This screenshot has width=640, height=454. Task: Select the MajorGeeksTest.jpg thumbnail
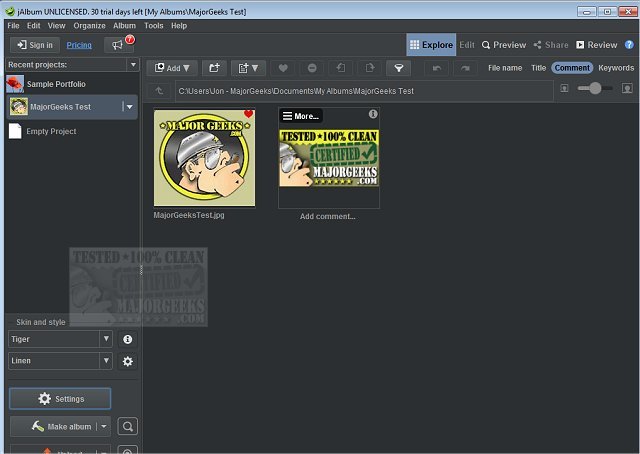tap(204, 157)
